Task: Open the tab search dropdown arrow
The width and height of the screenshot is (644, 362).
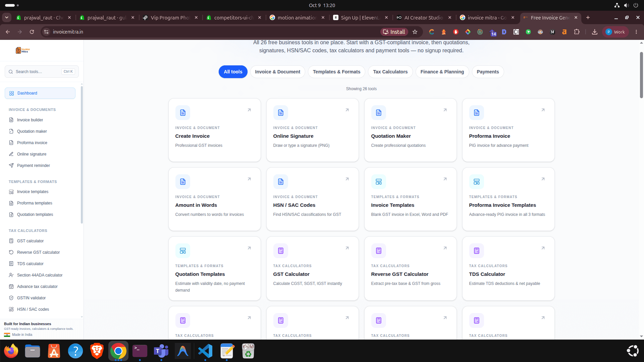Action: [x=7, y=17]
